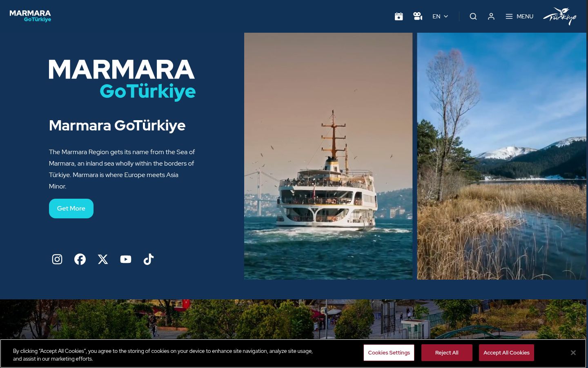Expand the EN language dropdown

point(440,16)
